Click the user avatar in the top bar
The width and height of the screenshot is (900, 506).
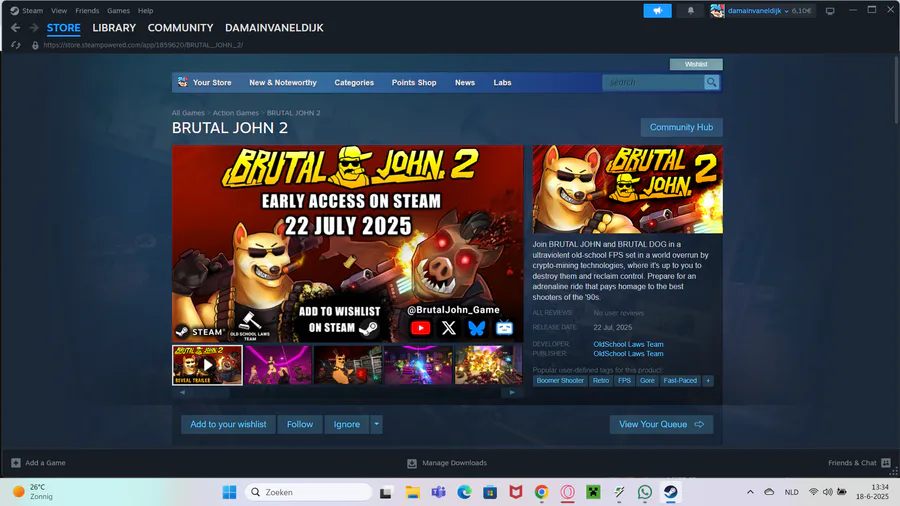pos(717,10)
